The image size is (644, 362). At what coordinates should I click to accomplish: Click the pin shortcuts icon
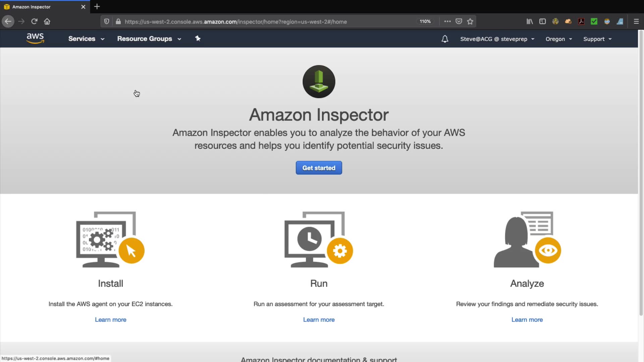pyautogui.click(x=198, y=39)
